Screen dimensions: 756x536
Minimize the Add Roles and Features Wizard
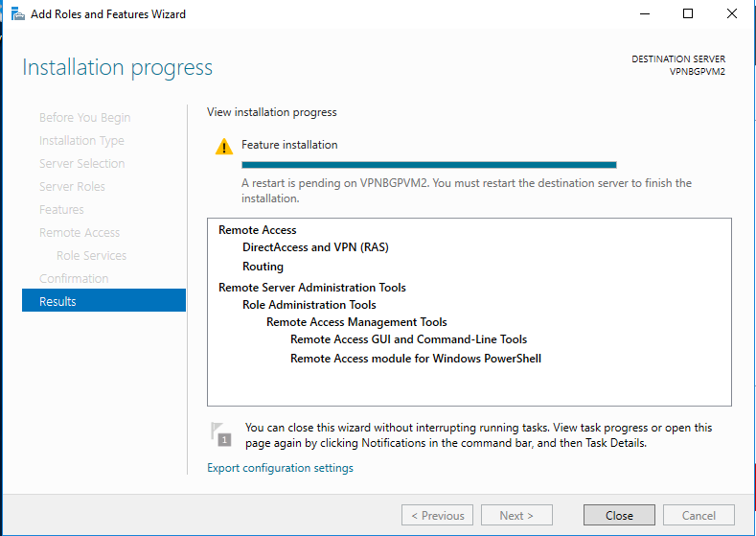coord(643,14)
